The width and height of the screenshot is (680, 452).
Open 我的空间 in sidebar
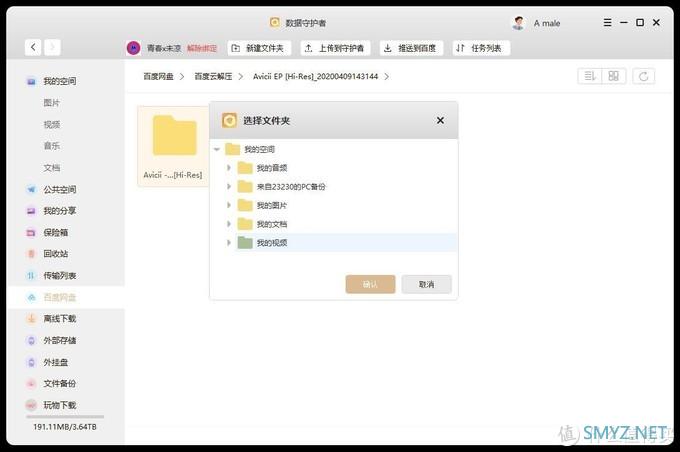tap(59, 81)
